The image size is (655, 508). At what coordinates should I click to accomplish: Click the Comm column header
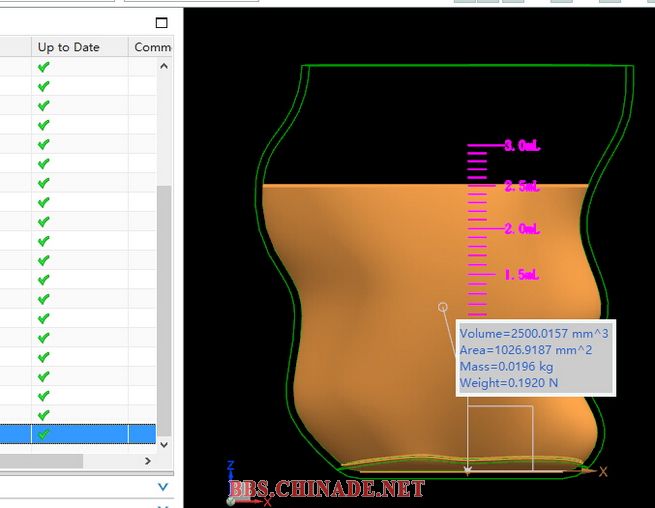click(151, 47)
